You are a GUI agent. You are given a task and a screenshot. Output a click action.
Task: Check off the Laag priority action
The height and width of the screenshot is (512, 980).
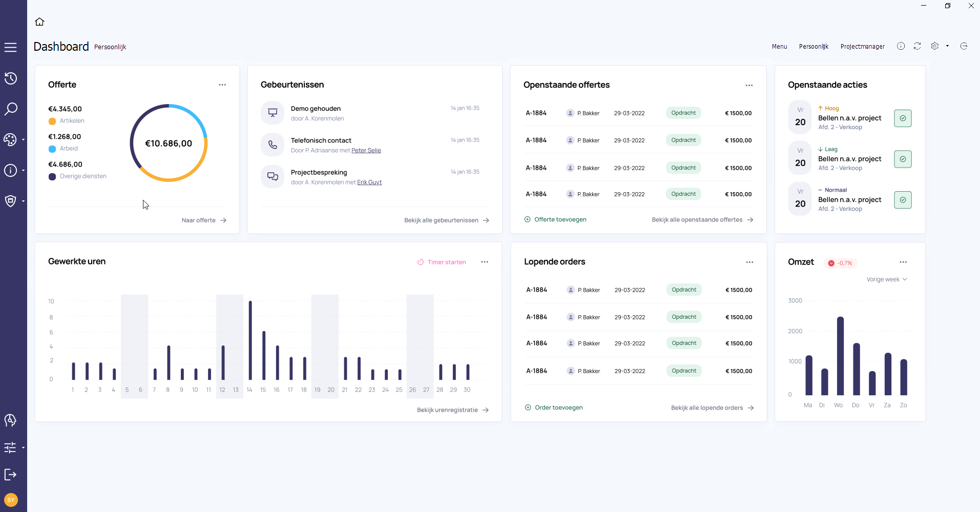pos(903,159)
